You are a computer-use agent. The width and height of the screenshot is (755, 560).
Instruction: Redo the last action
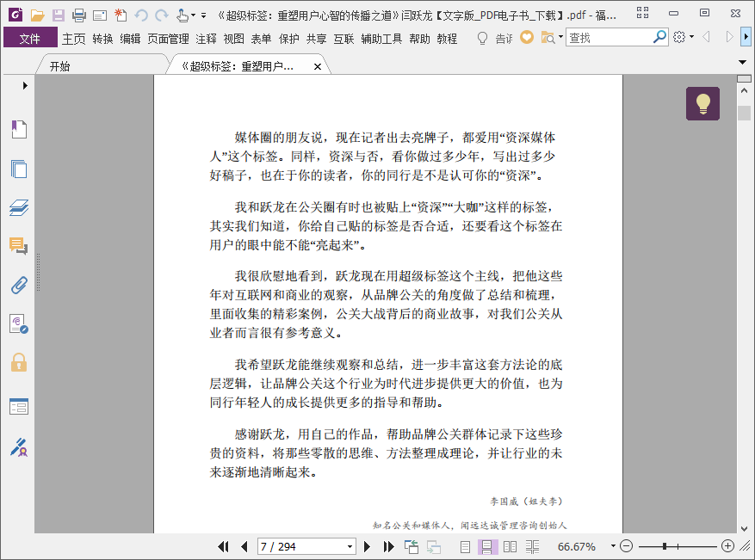162,15
